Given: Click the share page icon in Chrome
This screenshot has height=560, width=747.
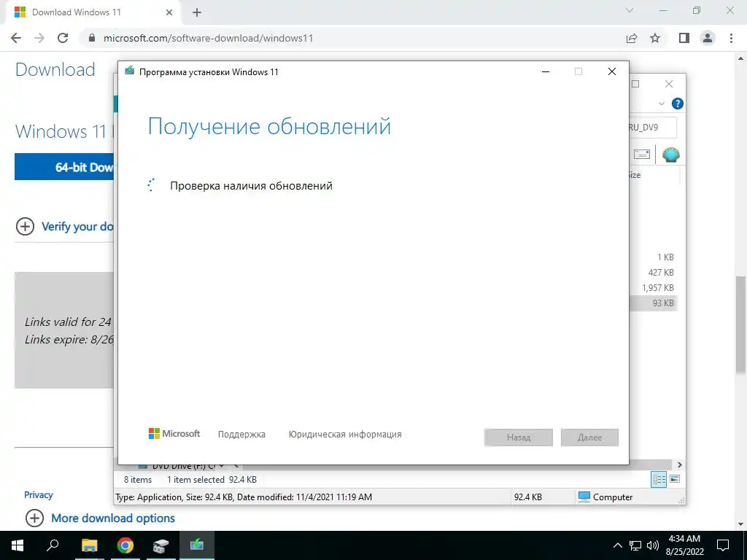Looking at the screenshot, I should tap(632, 38).
